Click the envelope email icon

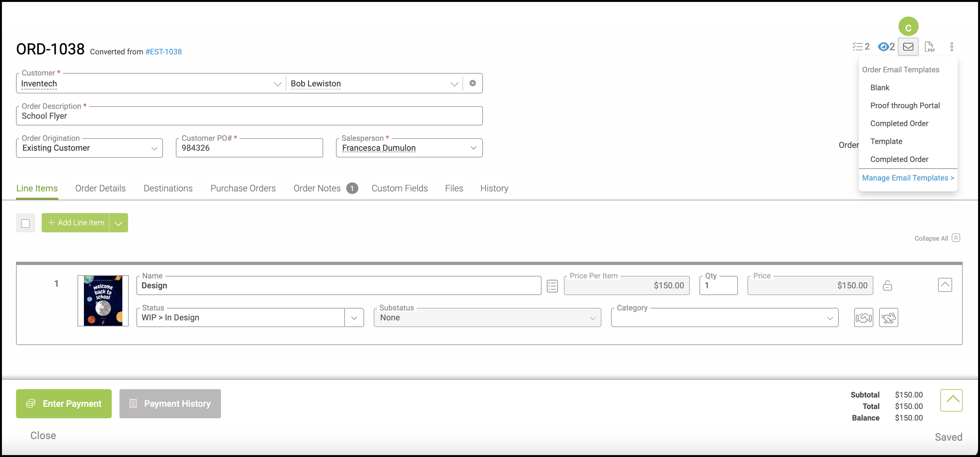(x=908, y=47)
